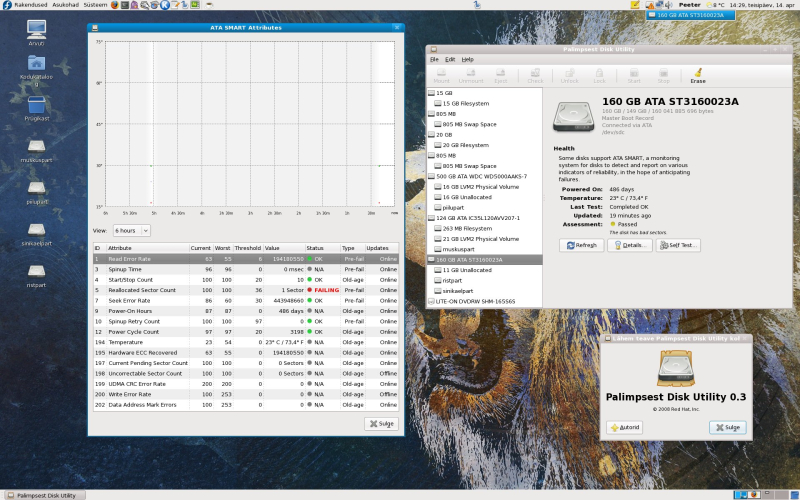The image size is (800, 500).
Task: Open the Rakendused applications menu
Action: point(31,5)
